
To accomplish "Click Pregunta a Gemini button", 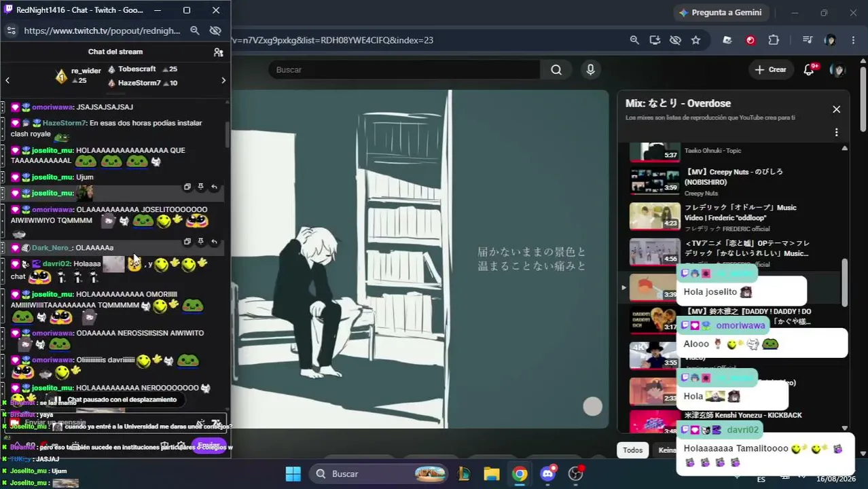I will (x=721, y=12).
